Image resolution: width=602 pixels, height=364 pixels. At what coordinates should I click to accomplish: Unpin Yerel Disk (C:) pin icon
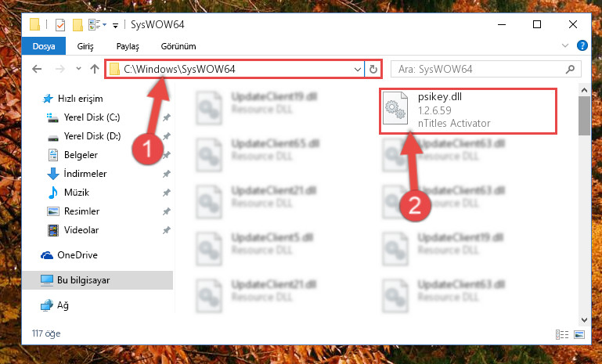coord(166,117)
